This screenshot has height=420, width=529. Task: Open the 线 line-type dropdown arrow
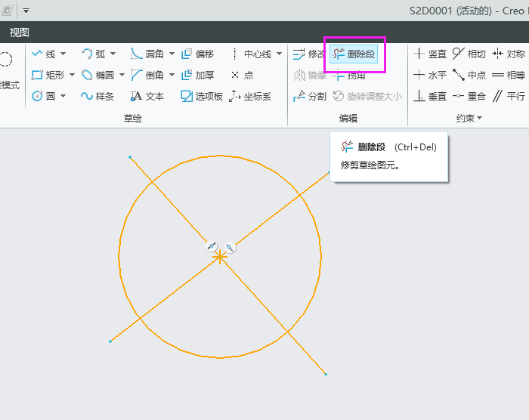point(63,54)
